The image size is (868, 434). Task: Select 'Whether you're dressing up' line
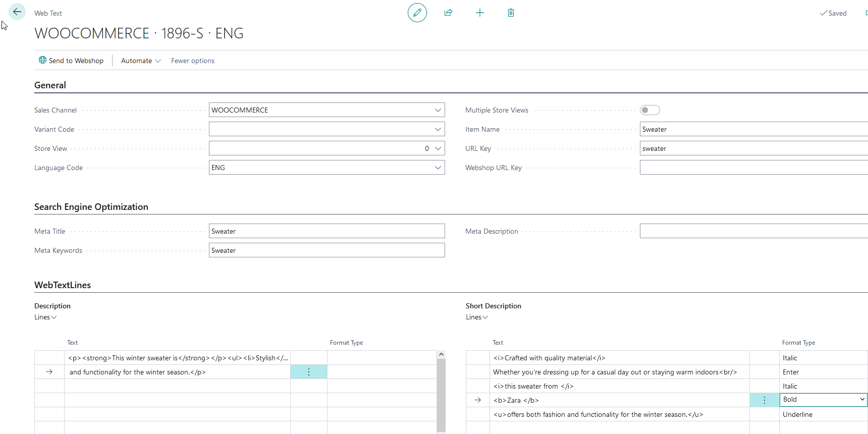pyautogui.click(x=620, y=372)
